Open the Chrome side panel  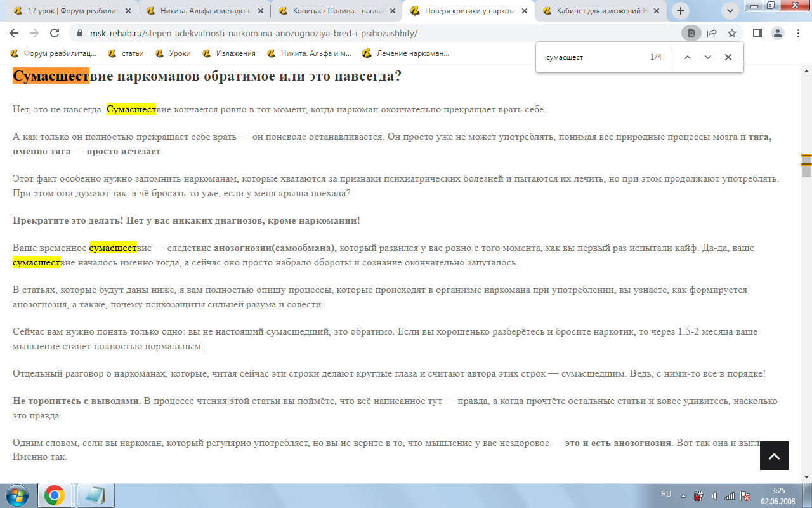tap(757, 33)
